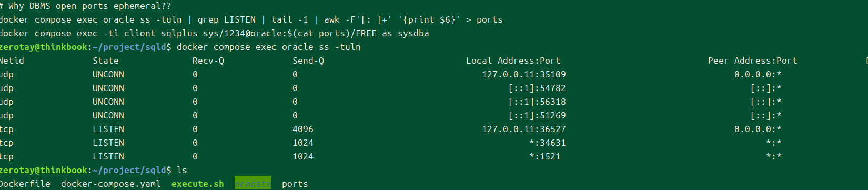
Task: Click the docker-compose.yaml file name
Action: point(111,184)
